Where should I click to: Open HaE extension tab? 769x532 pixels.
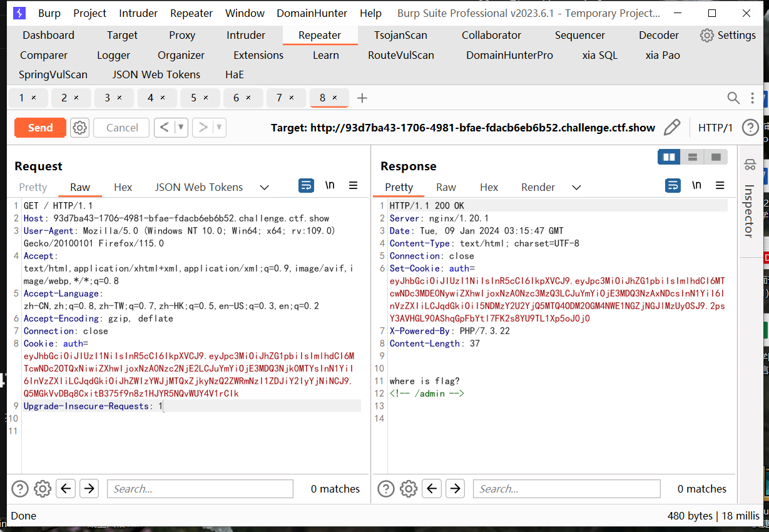[235, 74]
